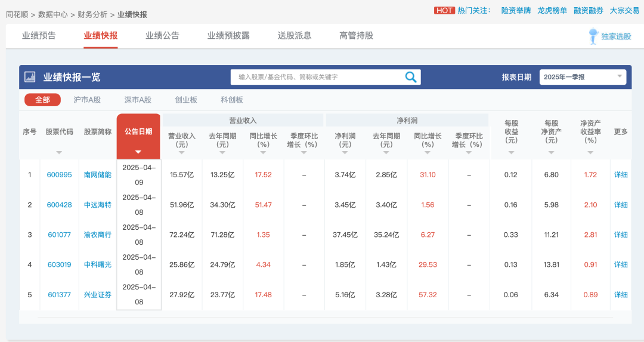The height and width of the screenshot is (342, 644).
Task: Go to 送股派息 tab
Action: tap(295, 36)
